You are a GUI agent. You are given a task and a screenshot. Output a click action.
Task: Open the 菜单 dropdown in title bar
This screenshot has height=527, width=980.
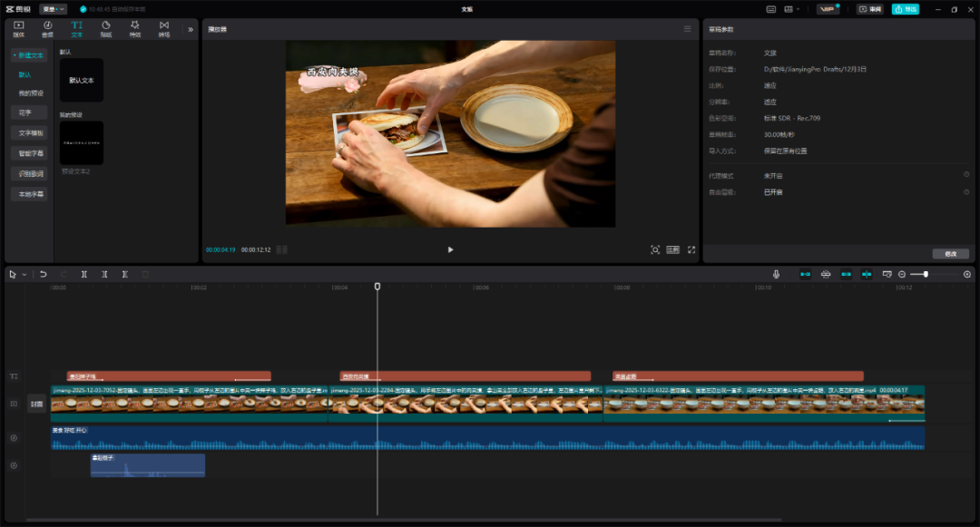tap(54, 9)
